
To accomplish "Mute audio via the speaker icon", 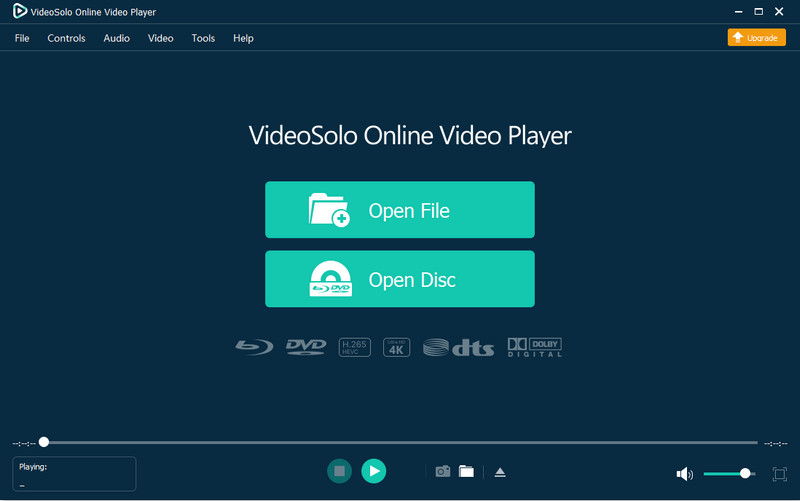I will (x=685, y=474).
